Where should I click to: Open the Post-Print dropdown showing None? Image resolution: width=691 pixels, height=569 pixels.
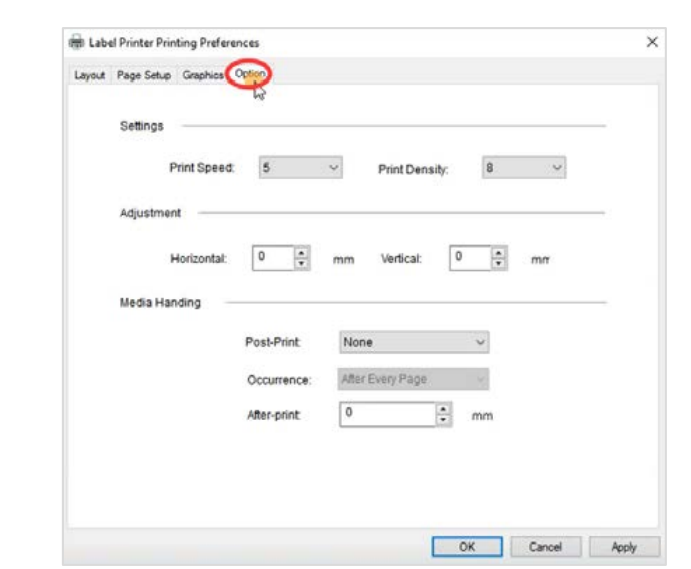(414, 342)
